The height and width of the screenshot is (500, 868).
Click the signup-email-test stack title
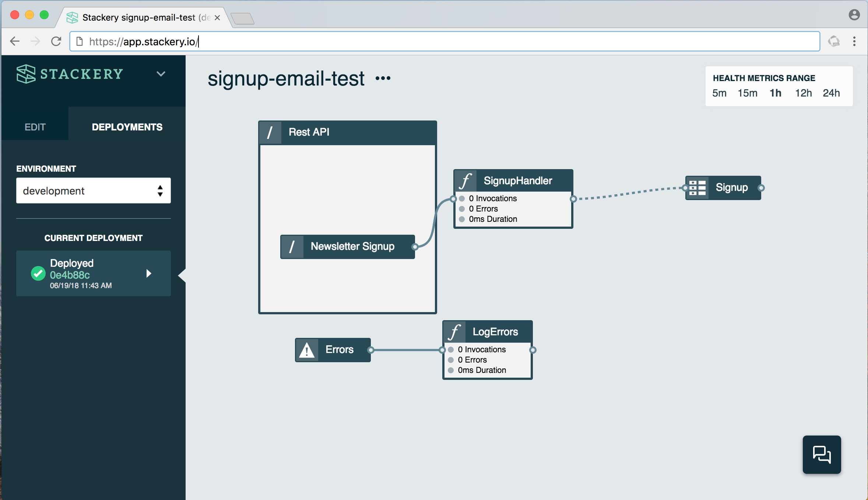(286, 78)
